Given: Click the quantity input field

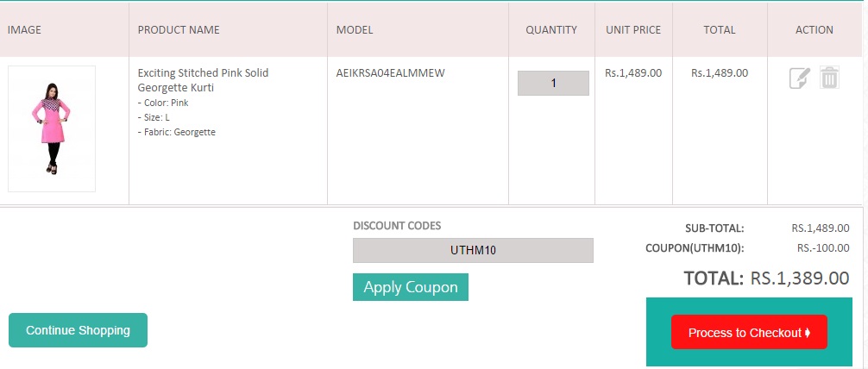Looking at the screenshot, I should coord(553,84).
